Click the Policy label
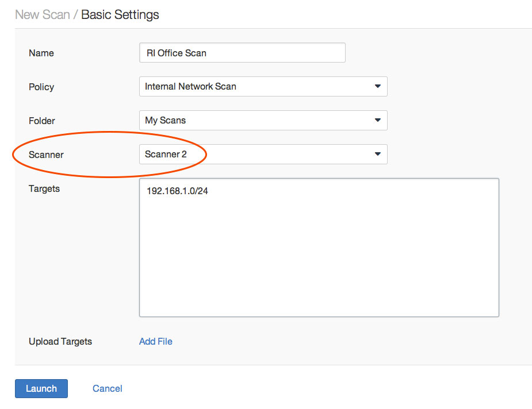Screen dimensions: 532x409 pos(41,87)
